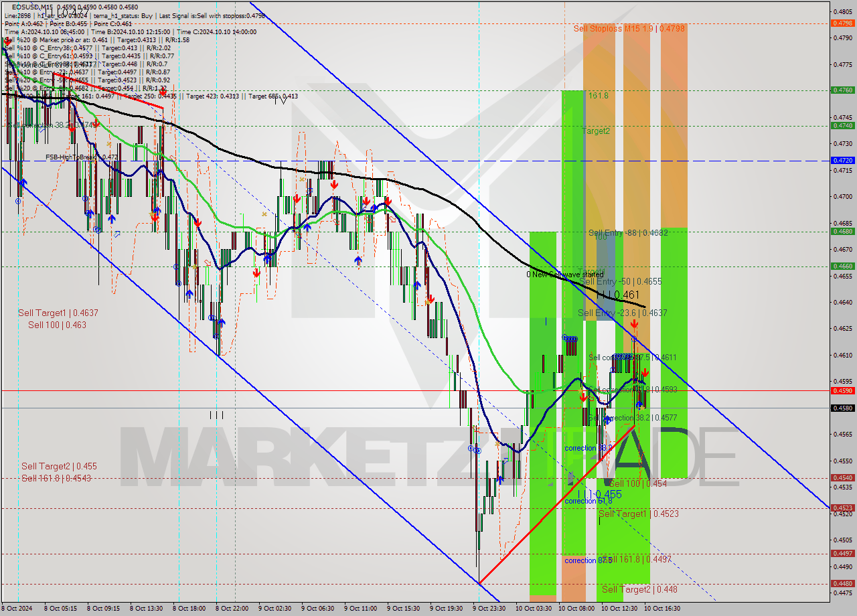Click the red 0.4480 price tag on axis
Viewport: 857px width, 616px height.
click(x=842, y=583)
